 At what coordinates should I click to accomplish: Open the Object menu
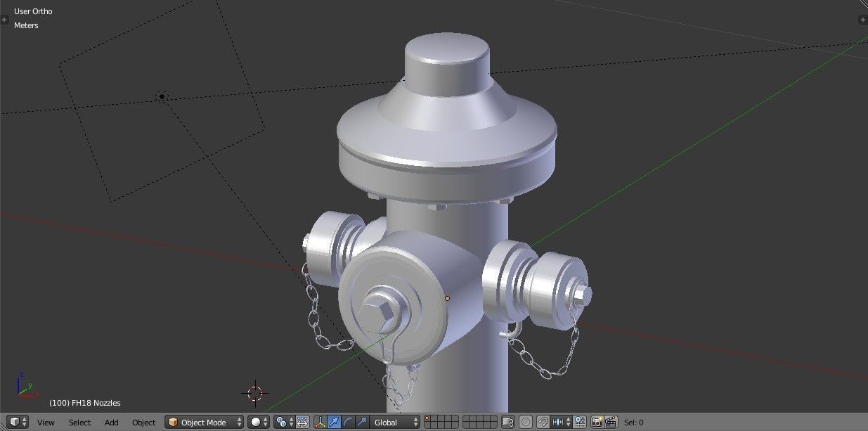click(143, 423)
